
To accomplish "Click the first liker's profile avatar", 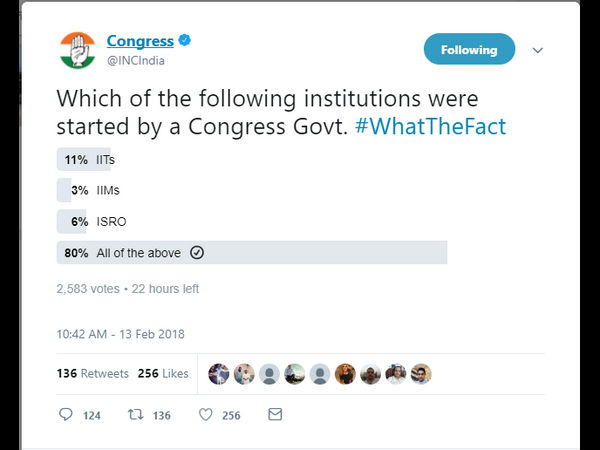I will [x=219, y=374].
